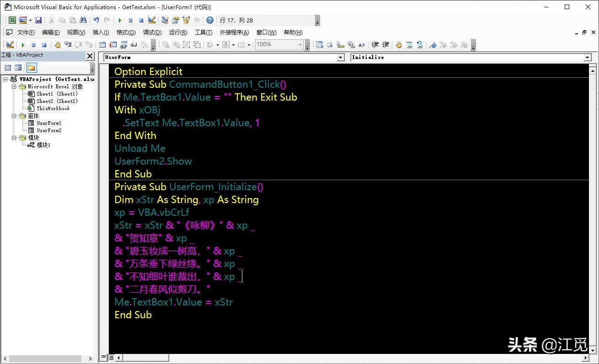Save the GetText.xlsm project via floppy icon
The image size is (599, 364).
[38, 20]
